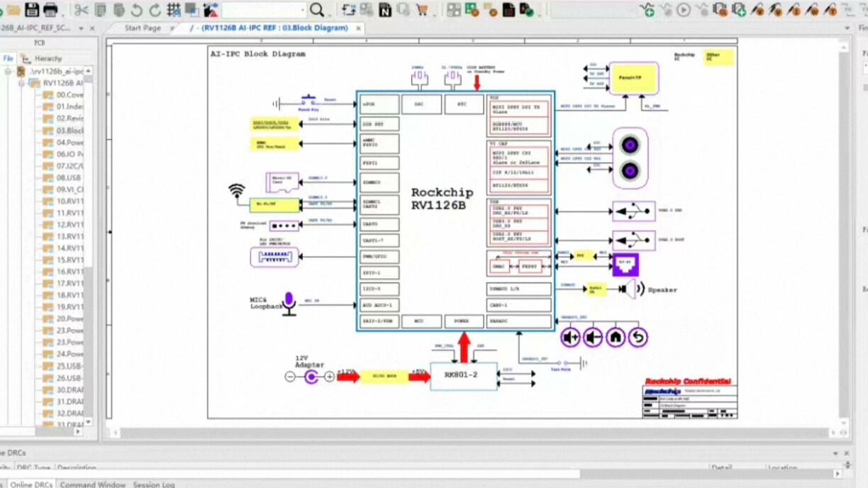Open the Session Log bottom tab
Screen dimensions: 868x488
click(x=154, y=484)
